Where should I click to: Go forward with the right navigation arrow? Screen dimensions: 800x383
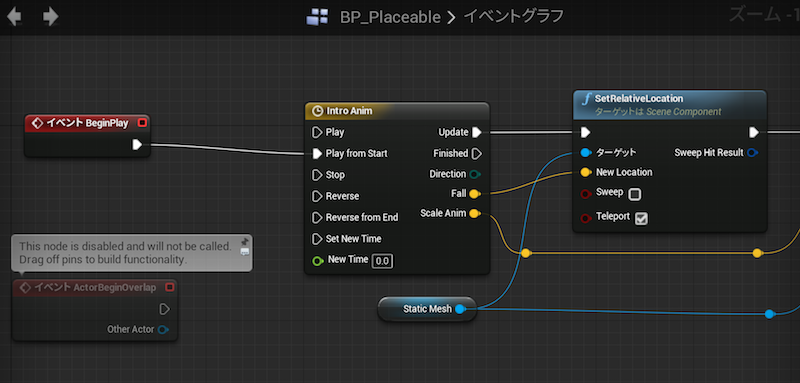tap(51, 17)
